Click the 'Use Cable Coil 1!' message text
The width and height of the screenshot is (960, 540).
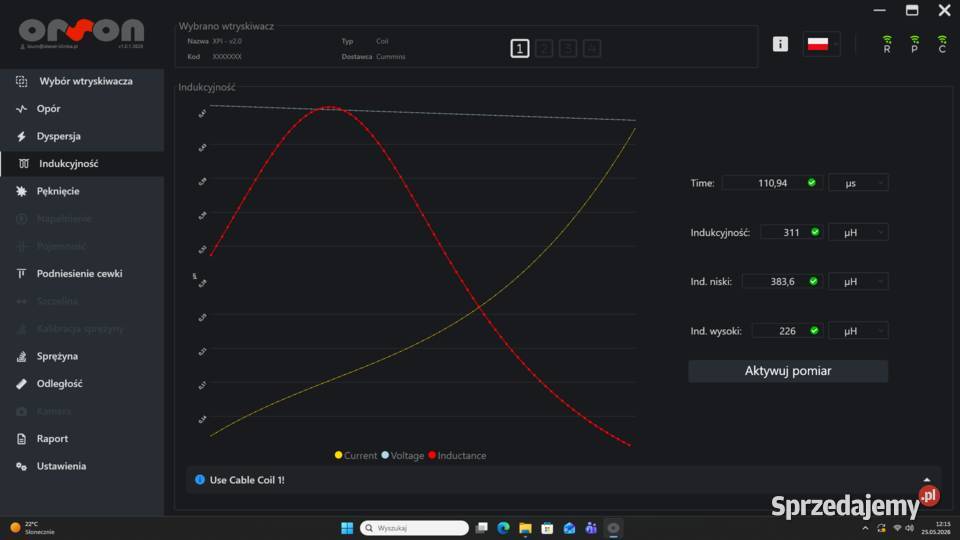coord(247,480)
